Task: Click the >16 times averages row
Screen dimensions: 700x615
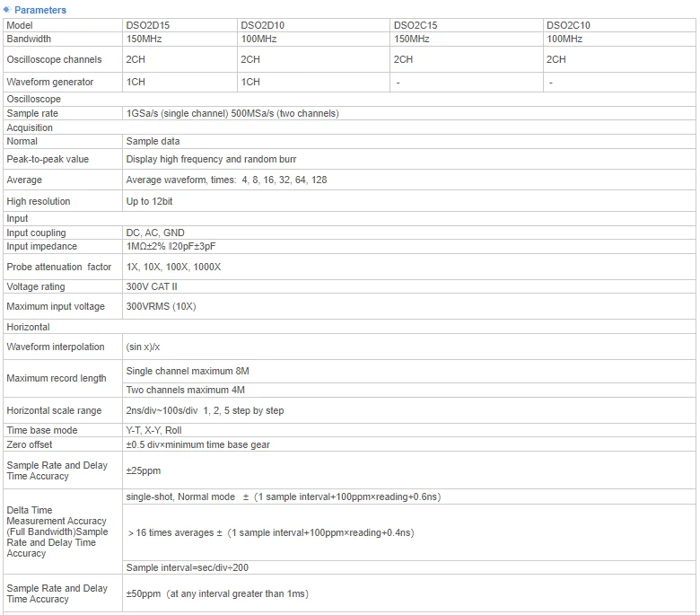Action: [x=409, y=532]
